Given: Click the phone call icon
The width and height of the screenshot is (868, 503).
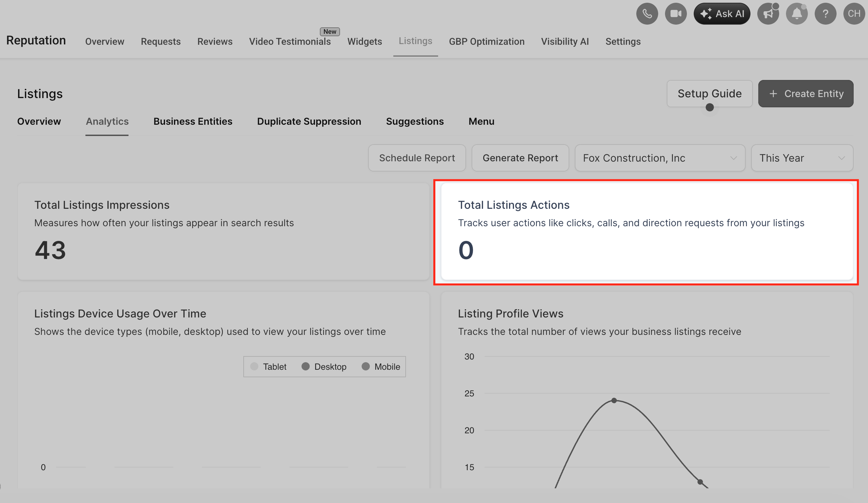Looking at the screenshot, I should point(647,14).
